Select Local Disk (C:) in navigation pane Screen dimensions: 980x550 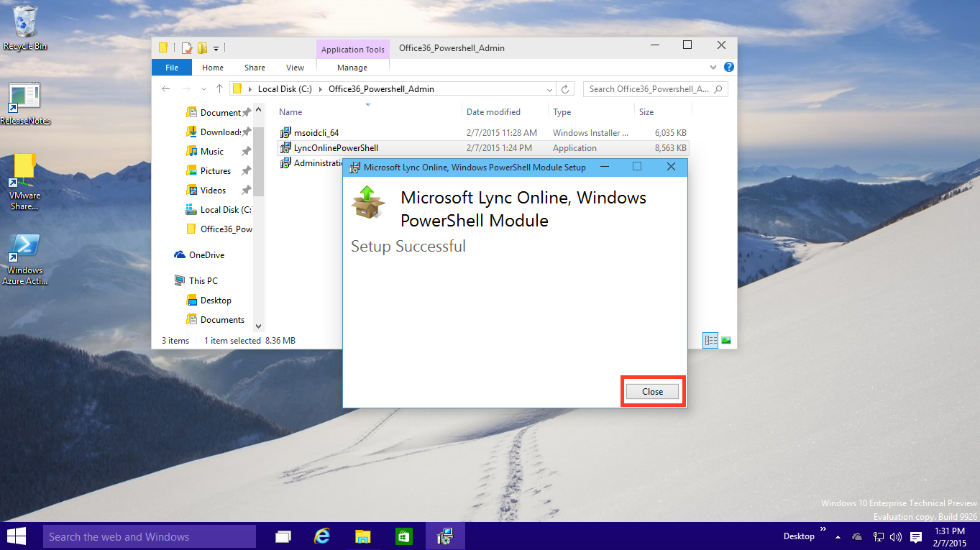click(219, 209)
